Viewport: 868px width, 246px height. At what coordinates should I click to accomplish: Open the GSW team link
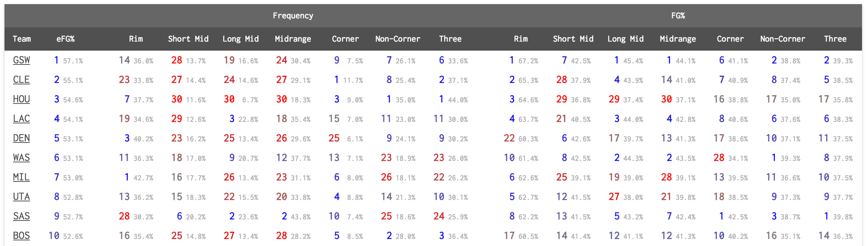pyautogui.click(x=21, y=60)
